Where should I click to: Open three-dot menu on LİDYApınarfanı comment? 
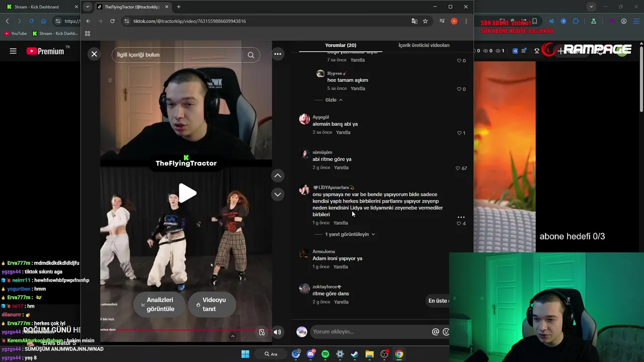[461, 217]
